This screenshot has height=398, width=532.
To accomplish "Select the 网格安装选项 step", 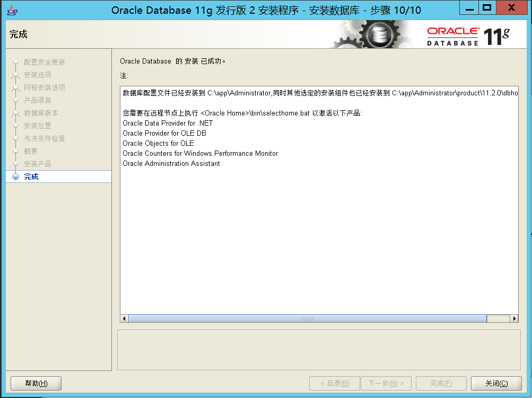I will coord(45,87).
